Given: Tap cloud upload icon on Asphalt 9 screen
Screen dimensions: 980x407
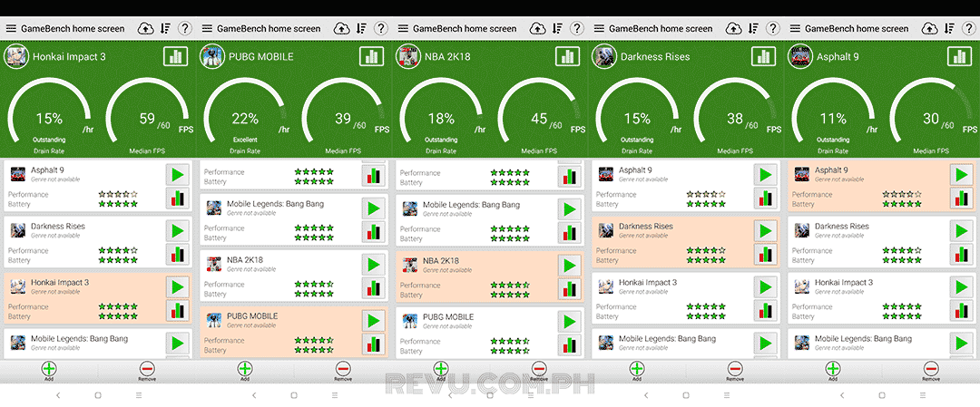Looking at the screenshot, I should (x=929, y=29).
